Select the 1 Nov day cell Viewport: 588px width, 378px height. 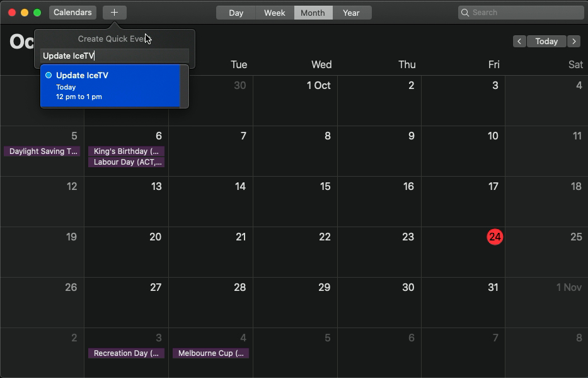pyautogui.click(x=547, y=302)
